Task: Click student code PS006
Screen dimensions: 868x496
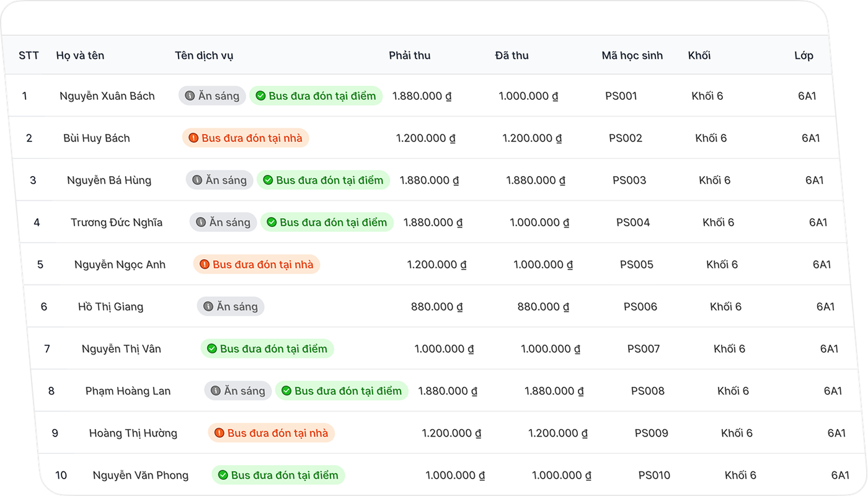Action: (640, 307)
